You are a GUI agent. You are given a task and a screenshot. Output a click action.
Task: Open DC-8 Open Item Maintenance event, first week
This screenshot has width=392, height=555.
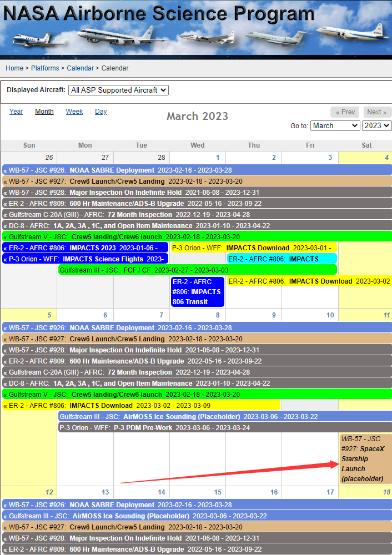pyautogui.click(x=197, y=225)
